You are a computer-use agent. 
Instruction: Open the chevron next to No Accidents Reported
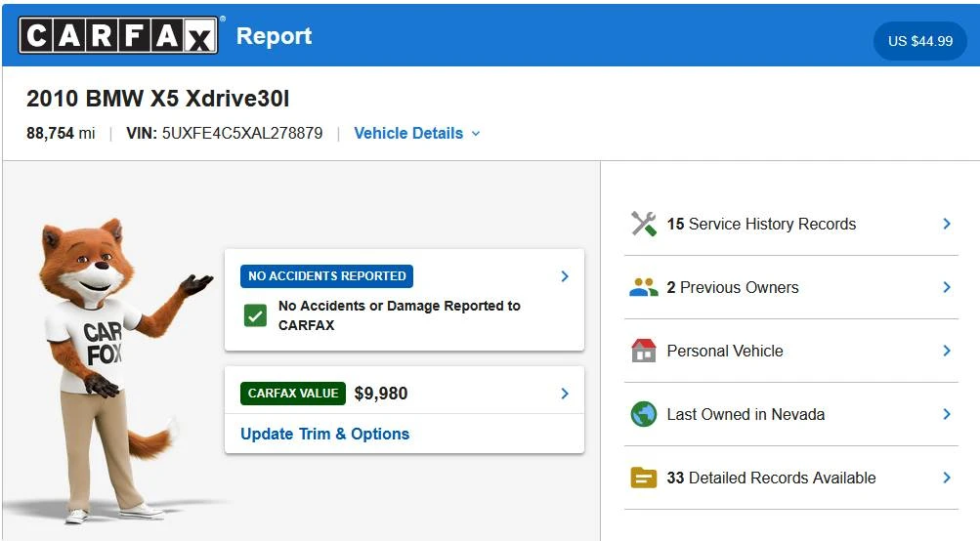click(565, 276)
